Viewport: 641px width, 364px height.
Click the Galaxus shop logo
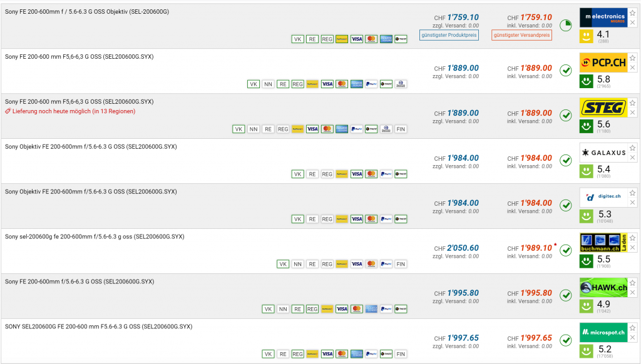click(x=603, y=152)
